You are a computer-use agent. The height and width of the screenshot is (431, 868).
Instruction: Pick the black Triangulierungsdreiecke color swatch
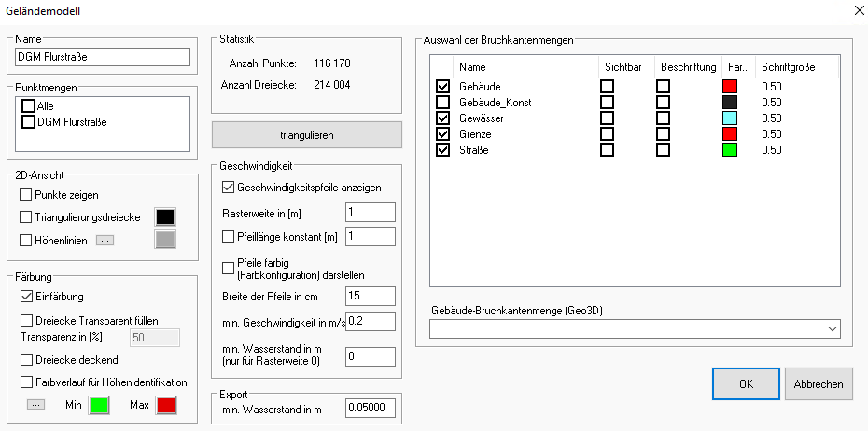click(x=165, y=216)
